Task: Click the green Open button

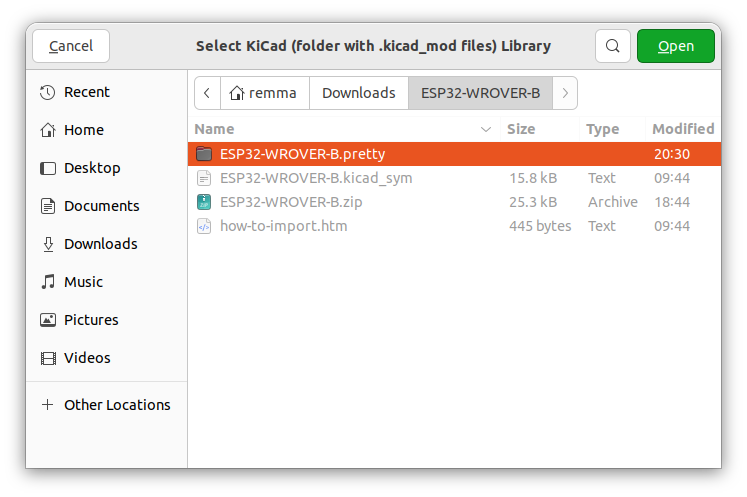Action: click(x=676, y=46)
